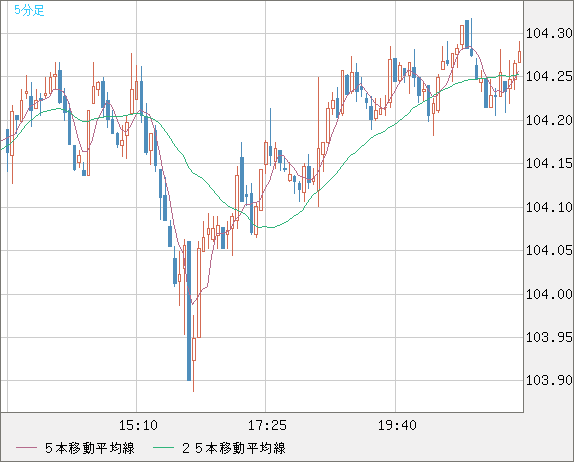Click the 104.05 price axis label
This screenshot has width=574, height=462.
pyautogui.click(x=549, y=250)
